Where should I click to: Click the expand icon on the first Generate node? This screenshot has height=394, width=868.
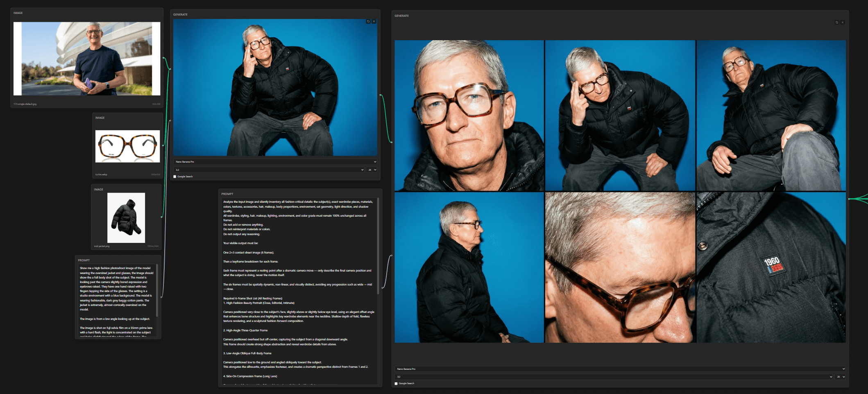coord(374,21)
